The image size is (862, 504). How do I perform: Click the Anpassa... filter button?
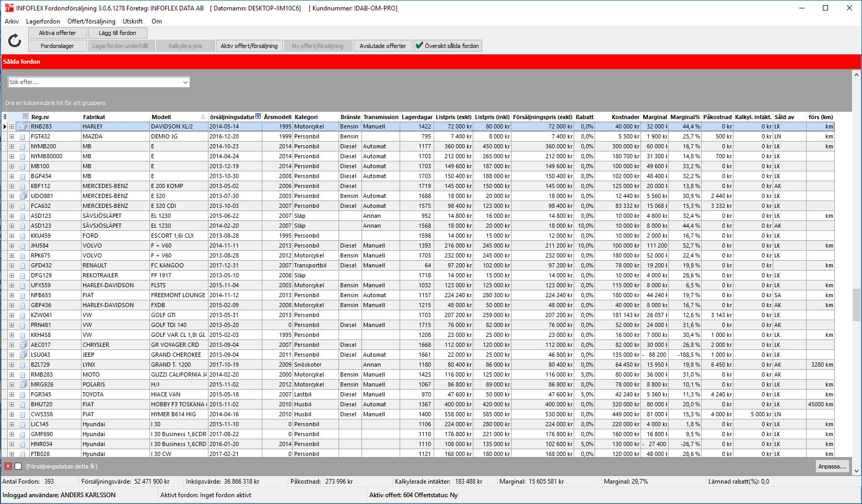click(832, 466)
